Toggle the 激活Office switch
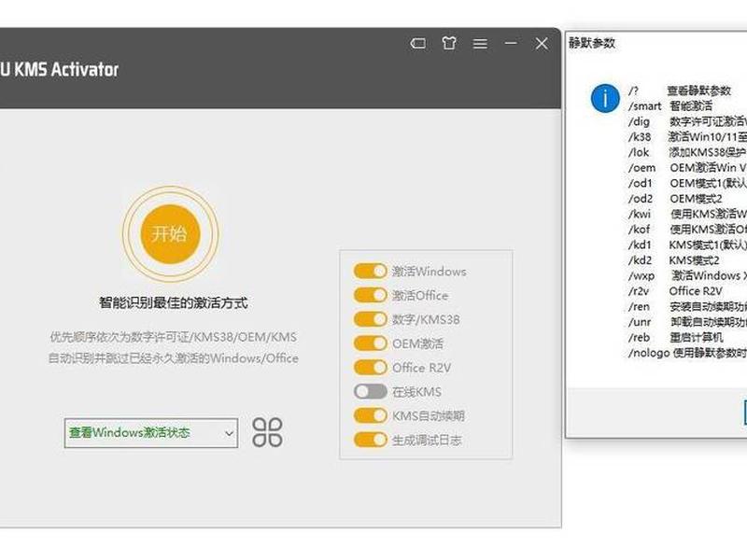 click(x=370, y=295)
